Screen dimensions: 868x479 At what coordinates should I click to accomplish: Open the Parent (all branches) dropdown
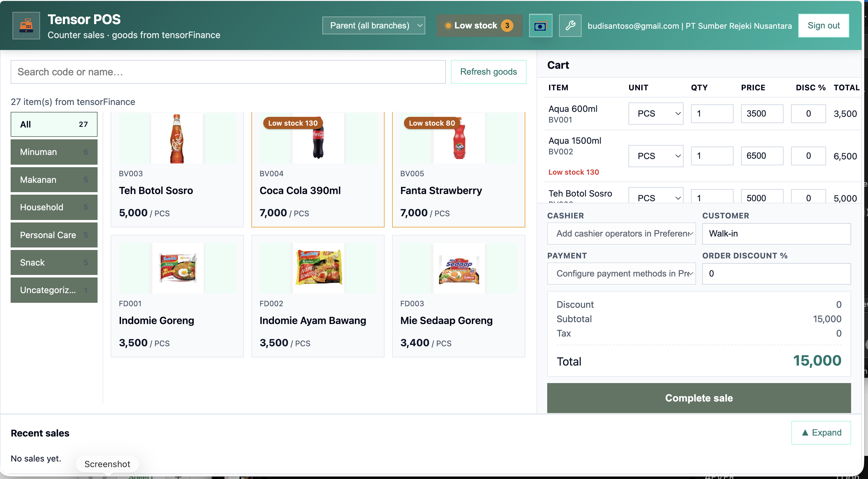(373, 26)
